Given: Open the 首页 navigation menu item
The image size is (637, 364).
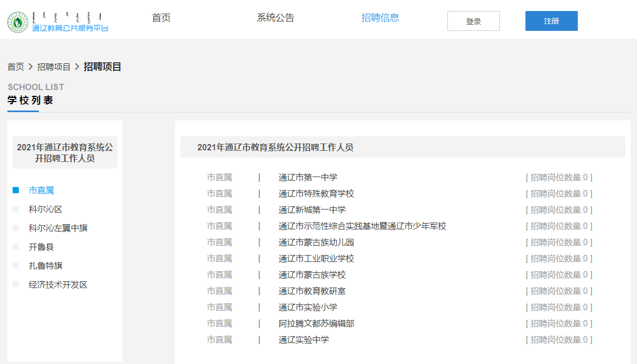Looking at the screenshot, I should pyautogui.click(x=161, y=18).
